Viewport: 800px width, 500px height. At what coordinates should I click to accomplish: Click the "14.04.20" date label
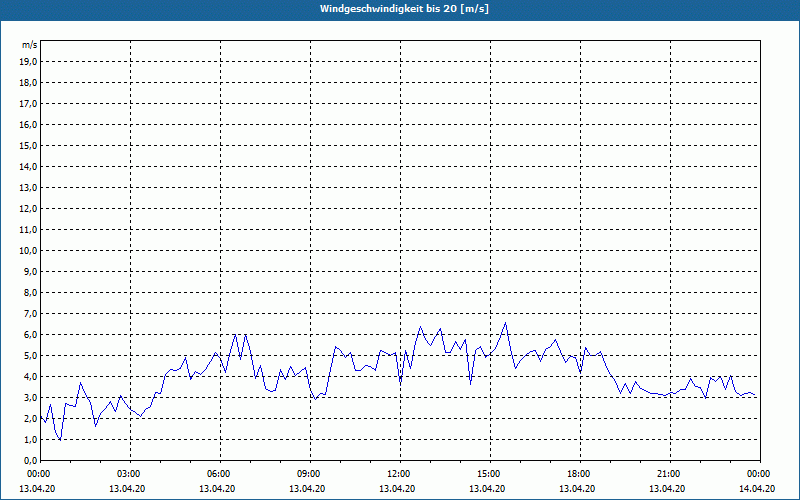pyautogui.click(x=757, y=489)
